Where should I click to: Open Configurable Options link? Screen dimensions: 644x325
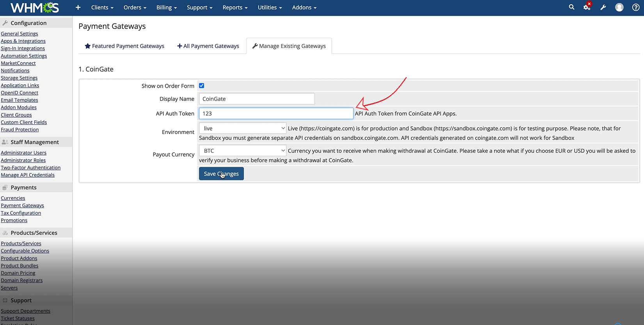(x=25, y=251)
